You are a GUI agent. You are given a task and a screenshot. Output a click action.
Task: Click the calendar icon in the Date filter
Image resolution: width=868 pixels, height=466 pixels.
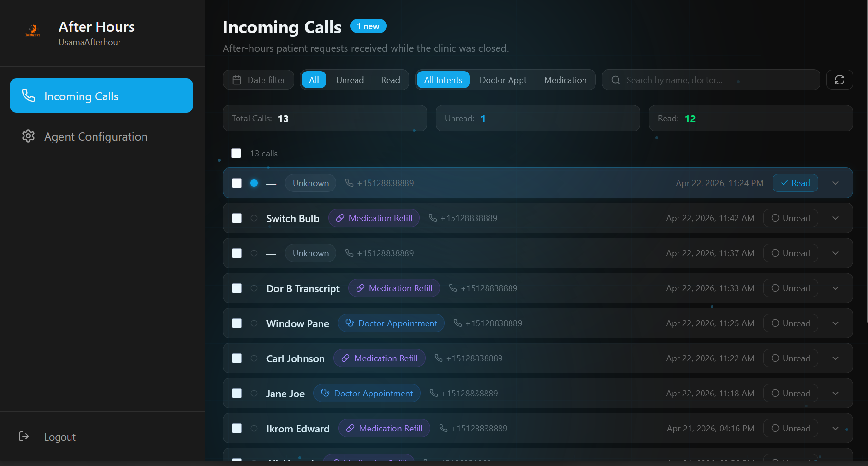(236, 80)
